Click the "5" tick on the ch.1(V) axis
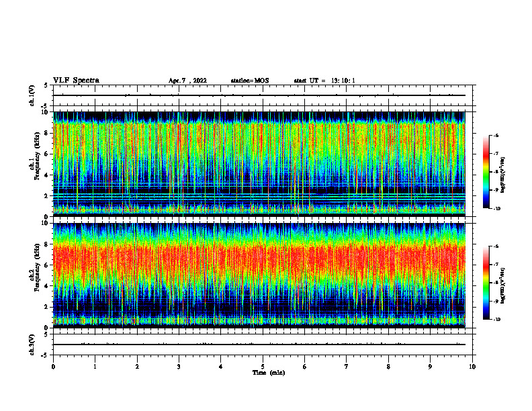 click(46, 86)
